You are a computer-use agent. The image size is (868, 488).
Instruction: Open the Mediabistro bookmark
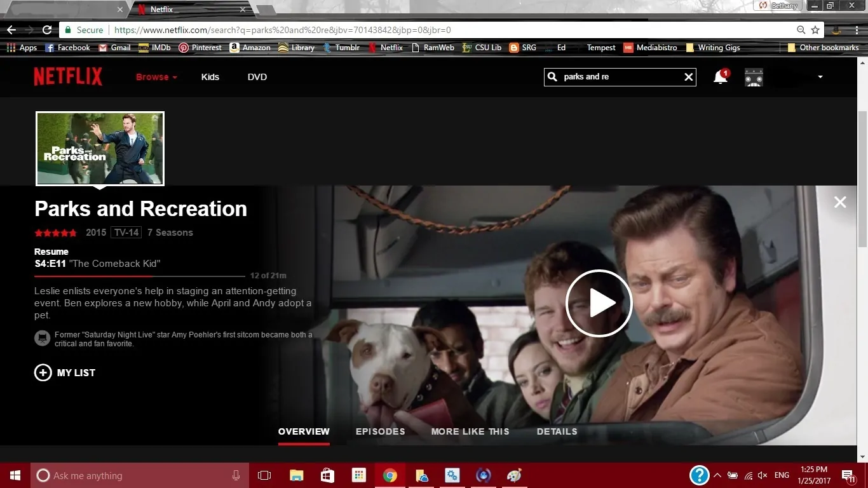[650, 48]
